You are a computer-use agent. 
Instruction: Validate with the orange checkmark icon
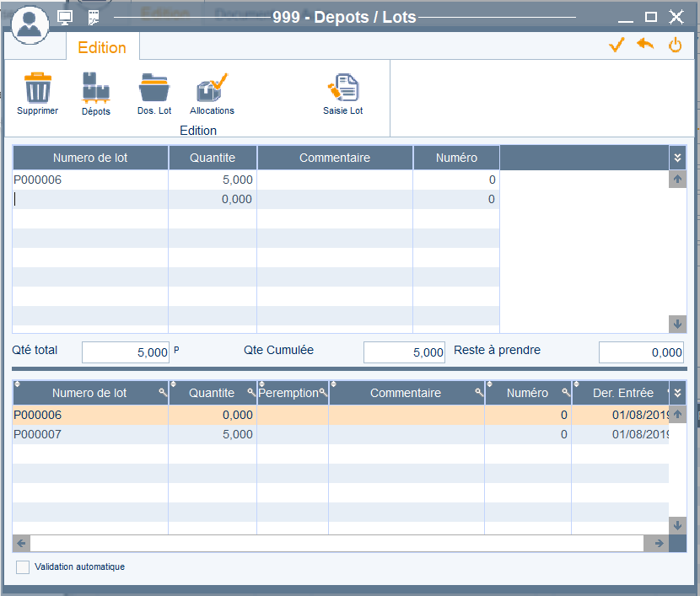click(617, 45)
